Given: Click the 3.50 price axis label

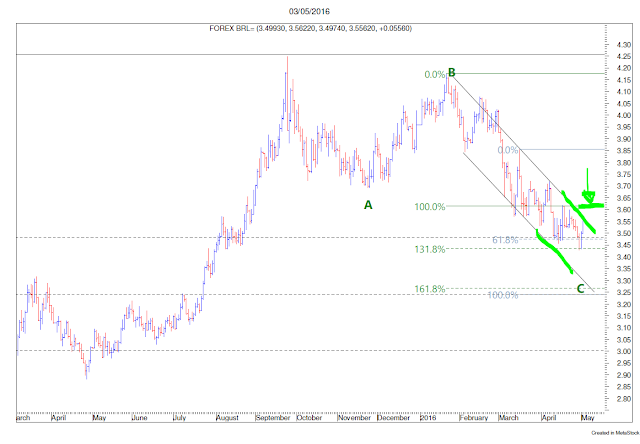Looking at the screenshot, I should pyautogui.click(x=624, y=233).
